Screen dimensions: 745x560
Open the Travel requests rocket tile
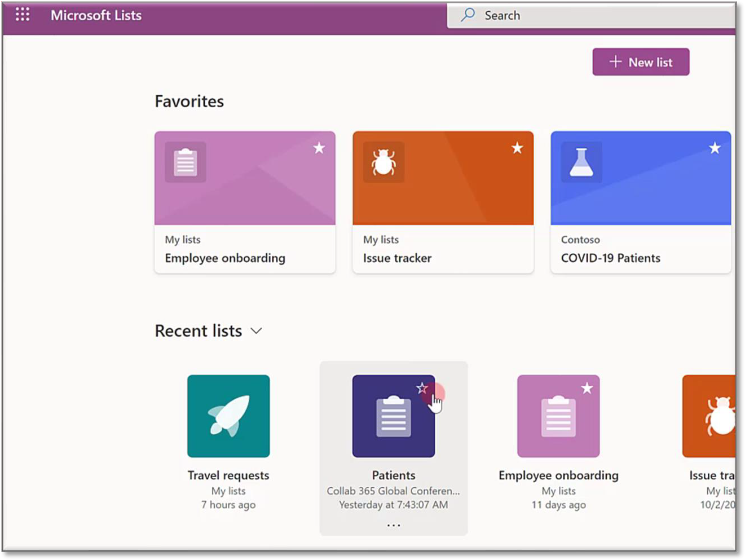coord(228,416)
